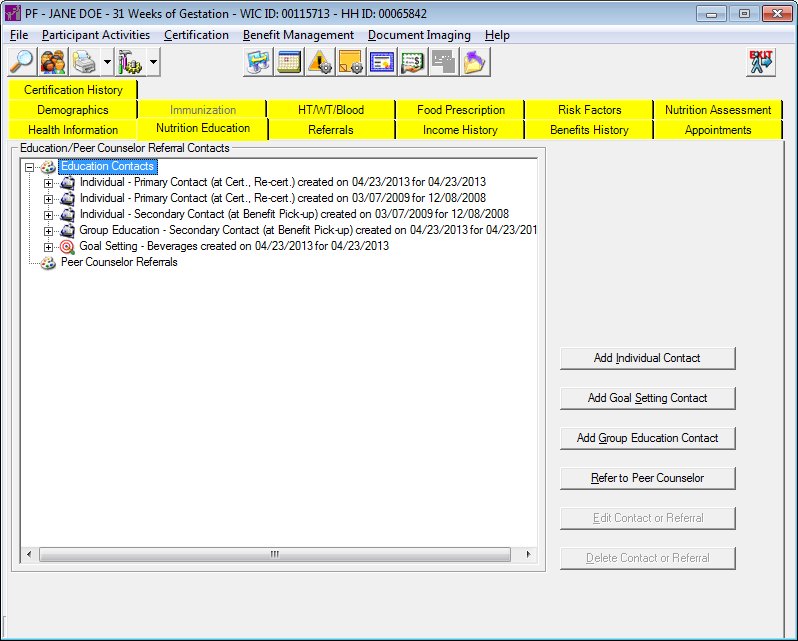This screenshot has height=641, width=798.
Task: Expand Individual Secondary Contact node
Action: pyautogui.click(x=48, y=215)
